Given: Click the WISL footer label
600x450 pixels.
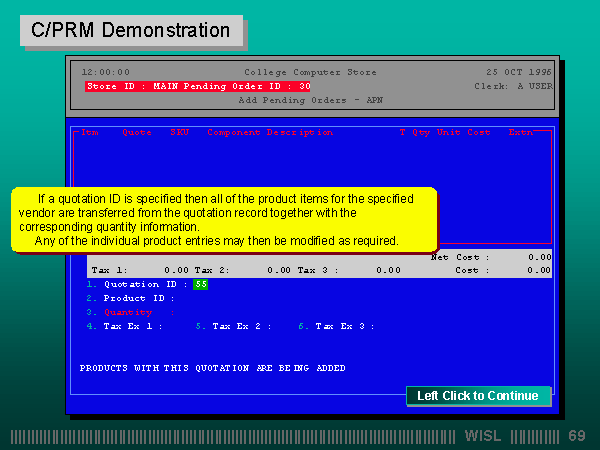Looking at the screenshot, I should click(x=483, y=436).
